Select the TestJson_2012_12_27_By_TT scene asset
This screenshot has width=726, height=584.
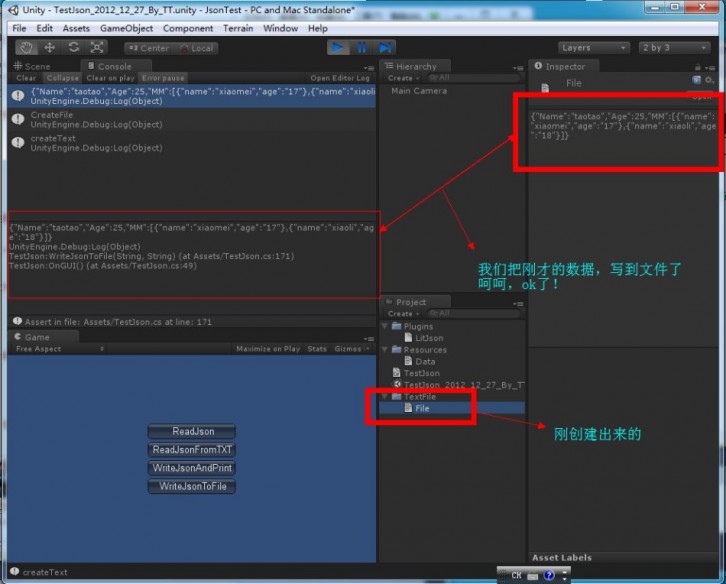click(458, 384)
